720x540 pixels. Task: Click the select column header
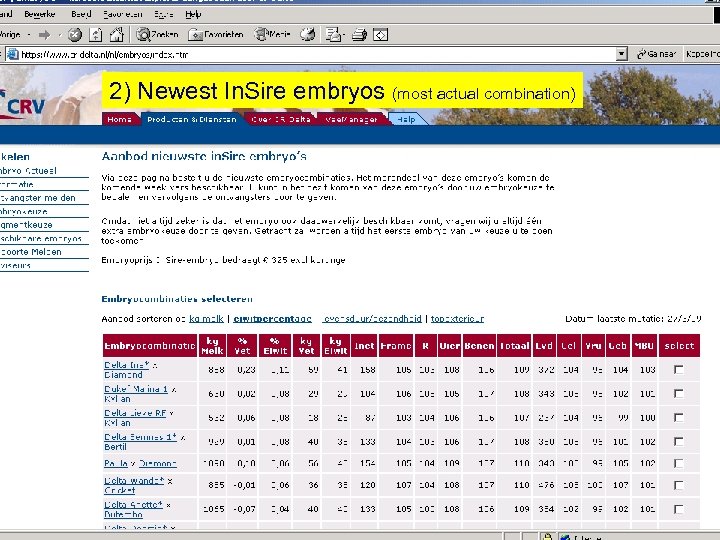tap(679, 346)
